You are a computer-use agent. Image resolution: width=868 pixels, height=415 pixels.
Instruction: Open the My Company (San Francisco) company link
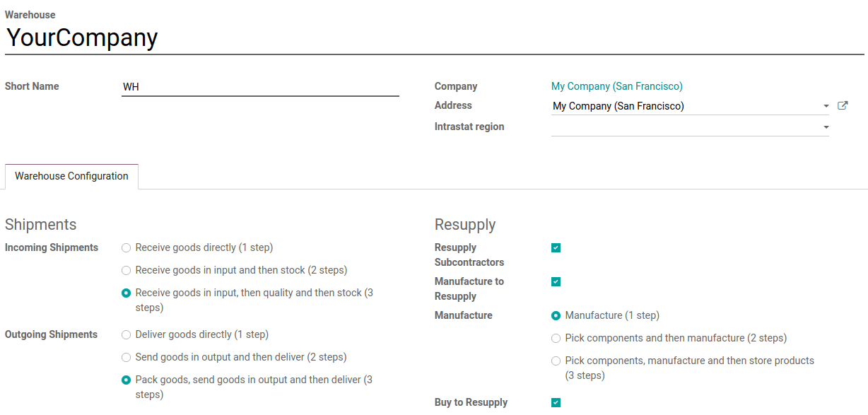[x=617, y=86]
